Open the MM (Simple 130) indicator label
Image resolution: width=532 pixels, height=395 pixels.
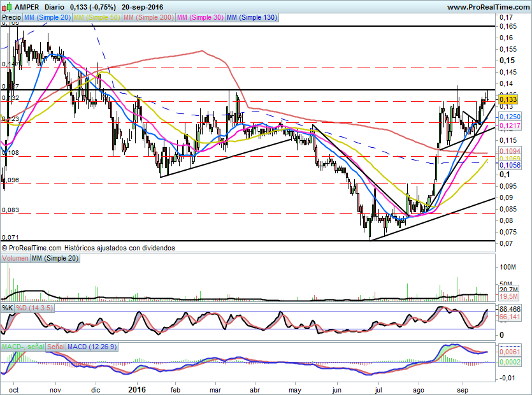(x=252, y=18)
